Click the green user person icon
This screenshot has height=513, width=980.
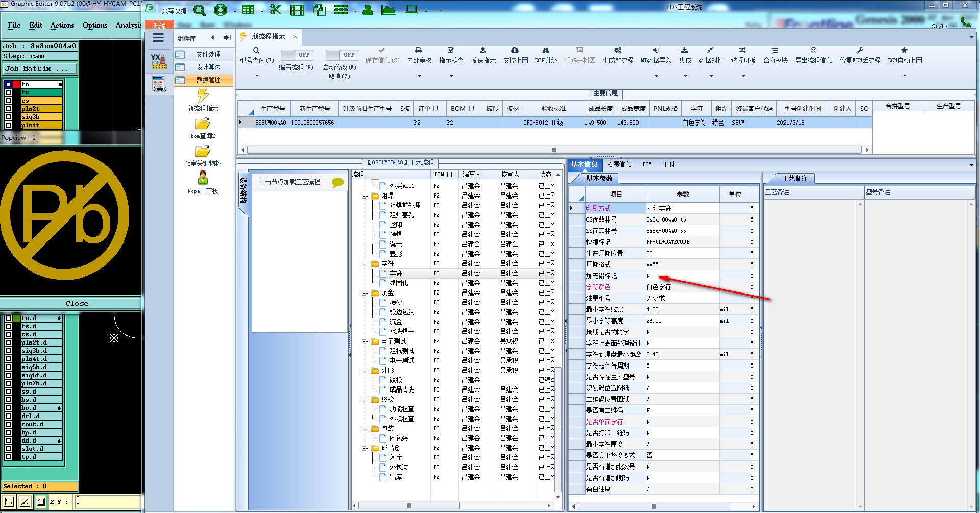click(367, 10)
